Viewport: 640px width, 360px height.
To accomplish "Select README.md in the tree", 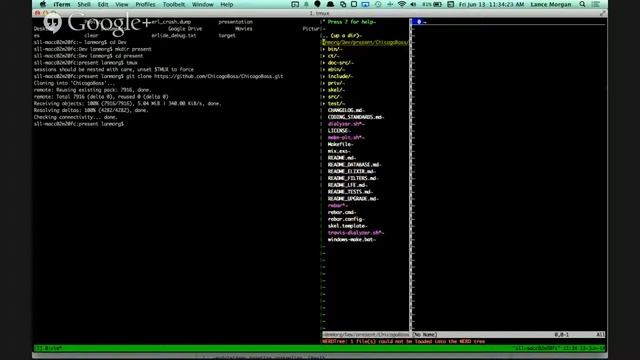I will (x=342, y=158).
